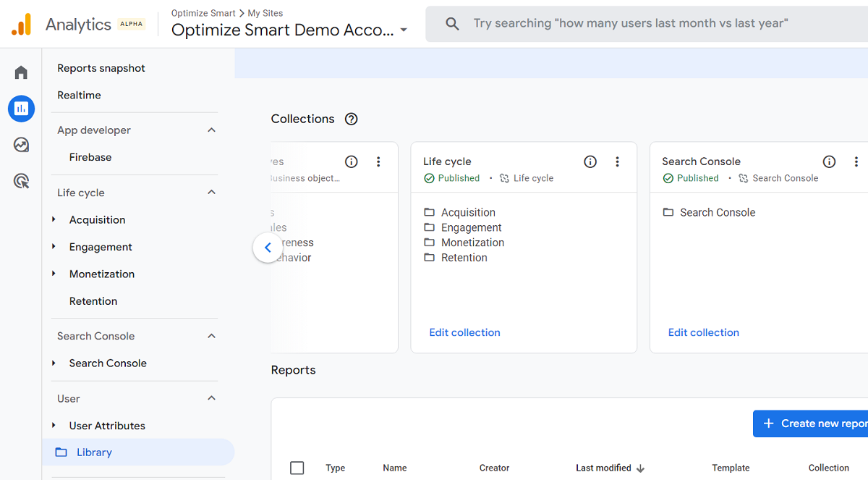
Task: Click Edit collection on the Life cycle card
Action: click(464, 332)
